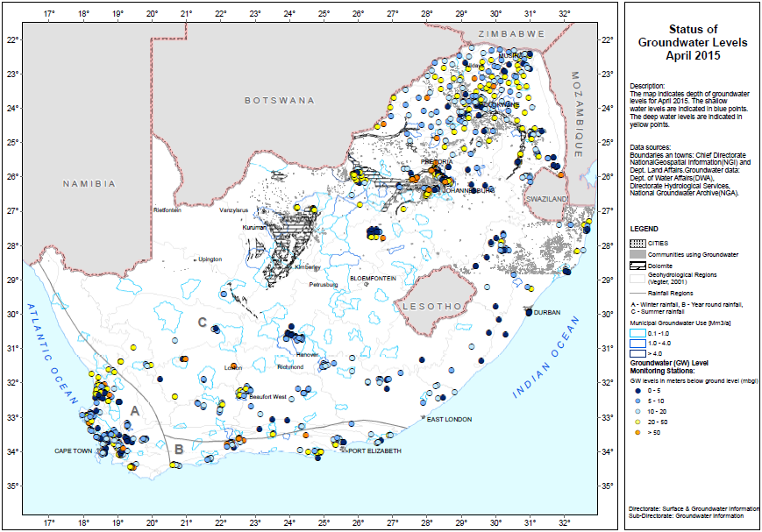762x532 pixels.
Task: Click the rainfall region letter C
Action: [202, 323]
